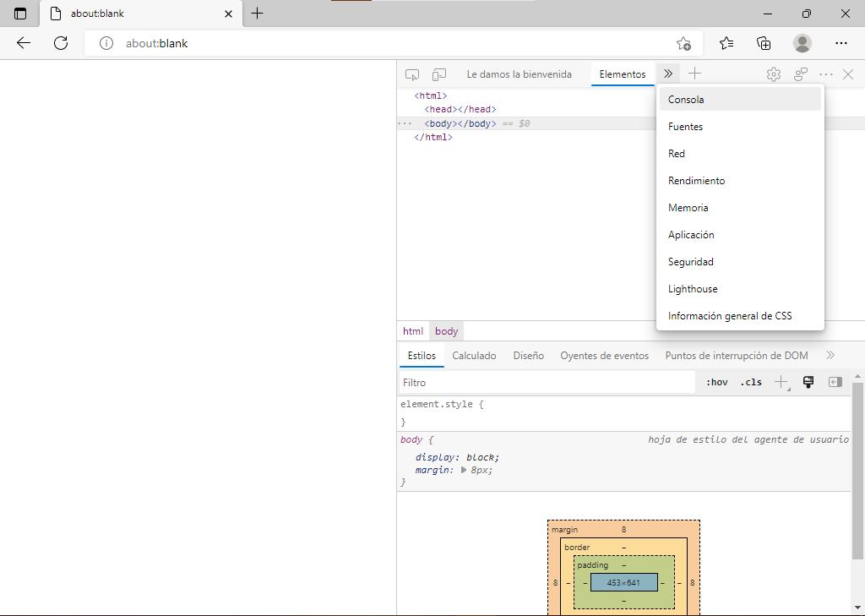Image resolution: width=865 pixels, height=616 pixels.
Task: Open Rendimiento tool from menu
Action: [740, 181]
